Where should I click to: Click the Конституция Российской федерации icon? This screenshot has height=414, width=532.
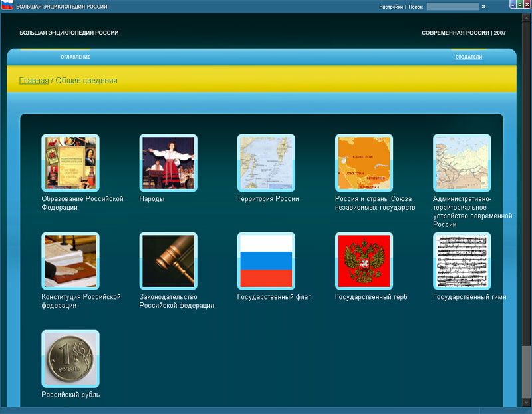[70, 261]
